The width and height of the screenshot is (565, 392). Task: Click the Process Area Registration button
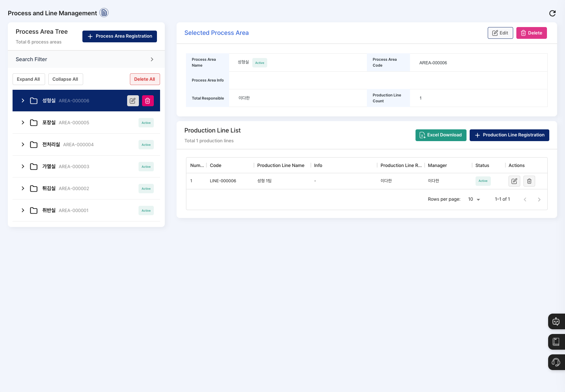[120, 36]
